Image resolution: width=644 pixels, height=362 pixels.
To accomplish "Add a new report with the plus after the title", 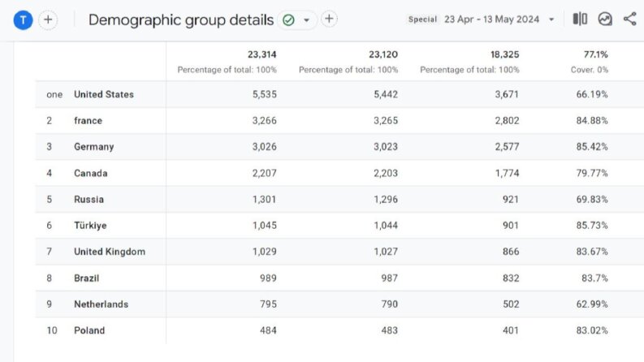I will [329, 19].
